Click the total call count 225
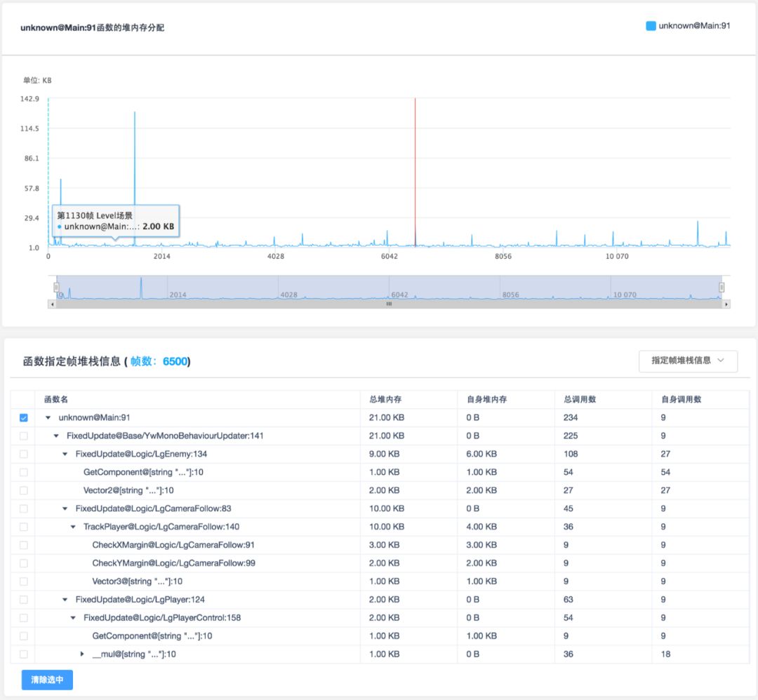The image size is (758, 700). (571, 436)
